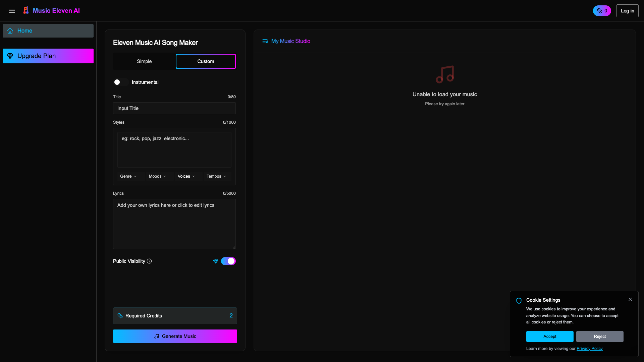
Task: Accept all cookies
Action: [x=550, y=337]
